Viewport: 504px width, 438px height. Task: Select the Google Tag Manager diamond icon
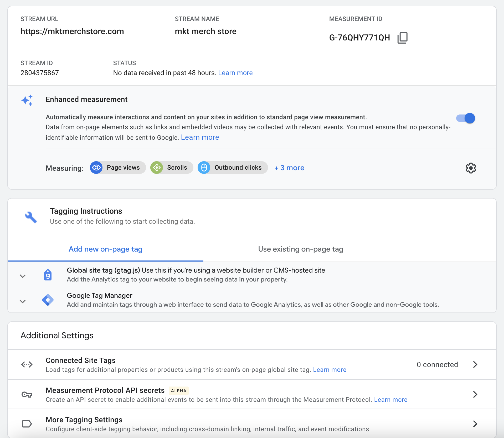point(48,300)
